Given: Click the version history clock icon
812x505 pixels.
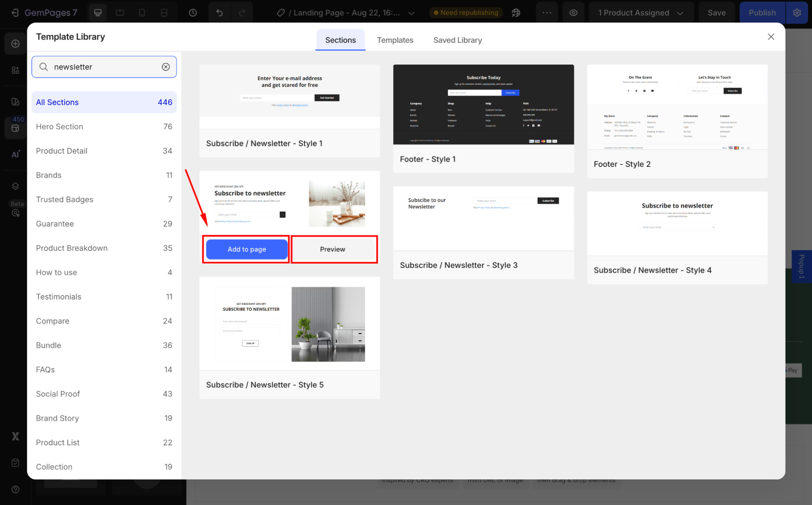Looking at the screenshot, I should tap(193, 13).
